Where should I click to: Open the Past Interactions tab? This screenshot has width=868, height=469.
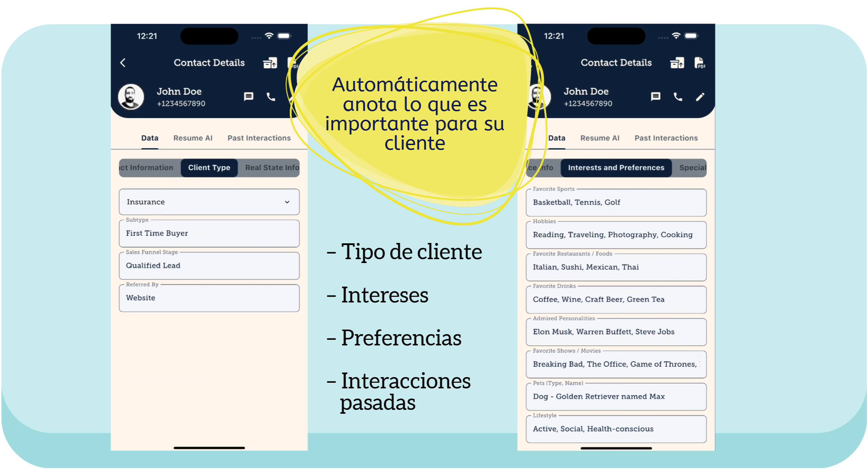[x=259, y=138]
